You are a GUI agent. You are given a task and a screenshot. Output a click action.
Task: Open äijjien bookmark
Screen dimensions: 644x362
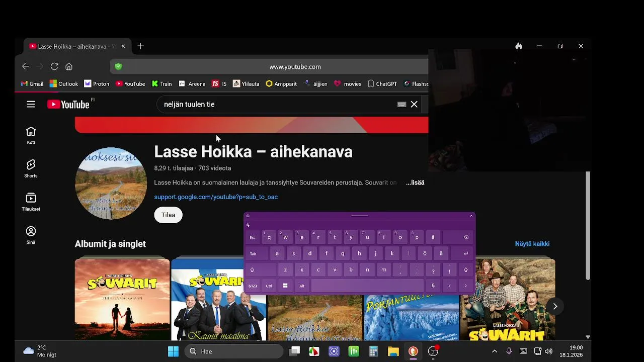(x=315, y=84)
